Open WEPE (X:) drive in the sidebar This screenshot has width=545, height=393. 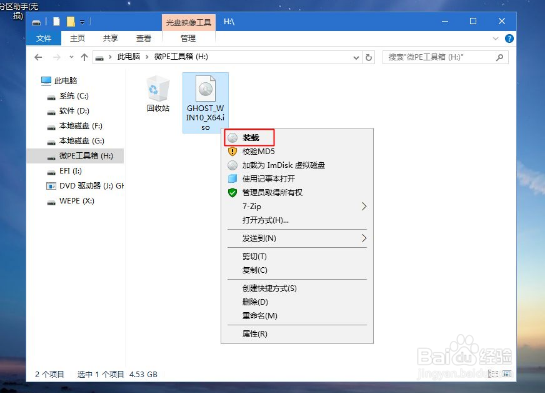tap(71, 201)
